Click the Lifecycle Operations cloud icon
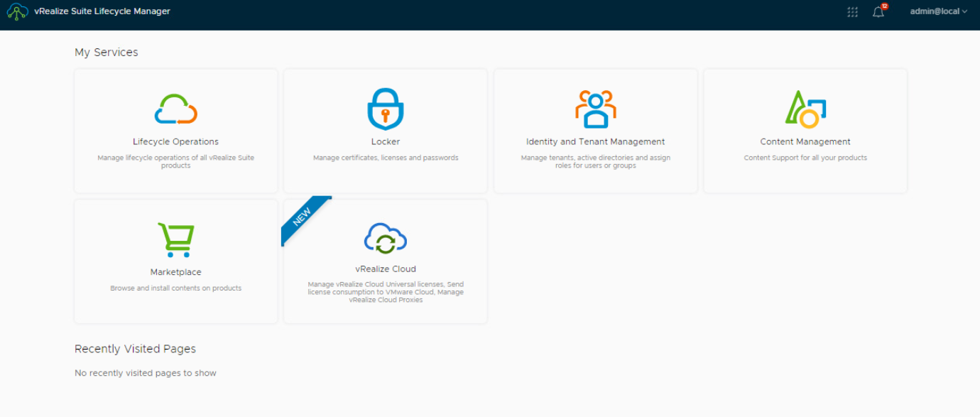Screen dimensions: 980x417 pyautogui.click(x=176, y=109)
